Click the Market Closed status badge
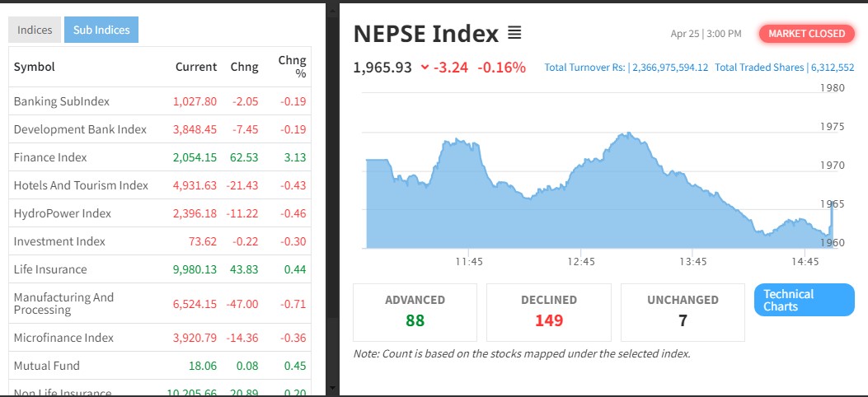 click(806, 34)
